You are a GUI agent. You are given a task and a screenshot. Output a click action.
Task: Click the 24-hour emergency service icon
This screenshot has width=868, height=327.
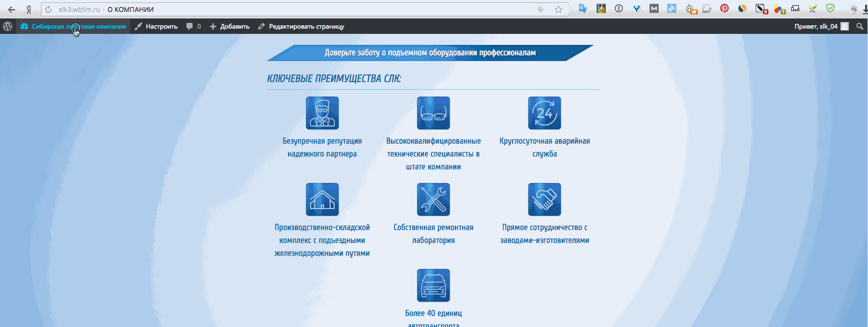point(545,113)
